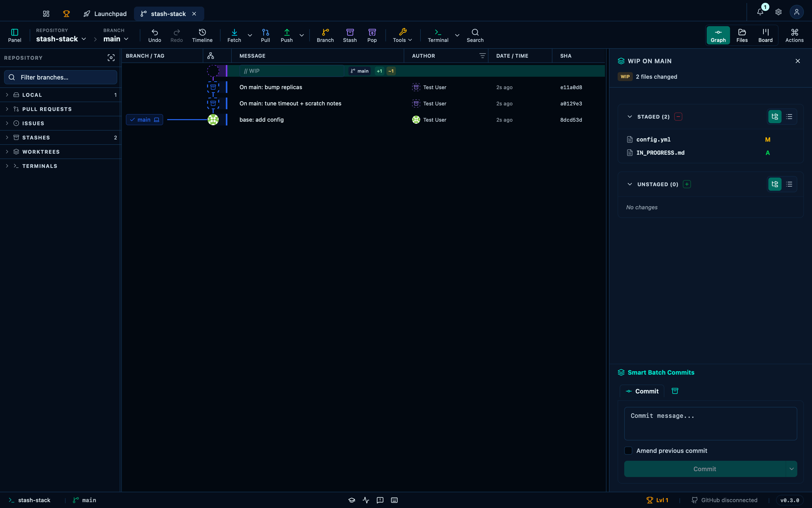The height and width of the screenshot is (508, 812).
Task: Click in the Filter branches field
Action: pos(60,77)
